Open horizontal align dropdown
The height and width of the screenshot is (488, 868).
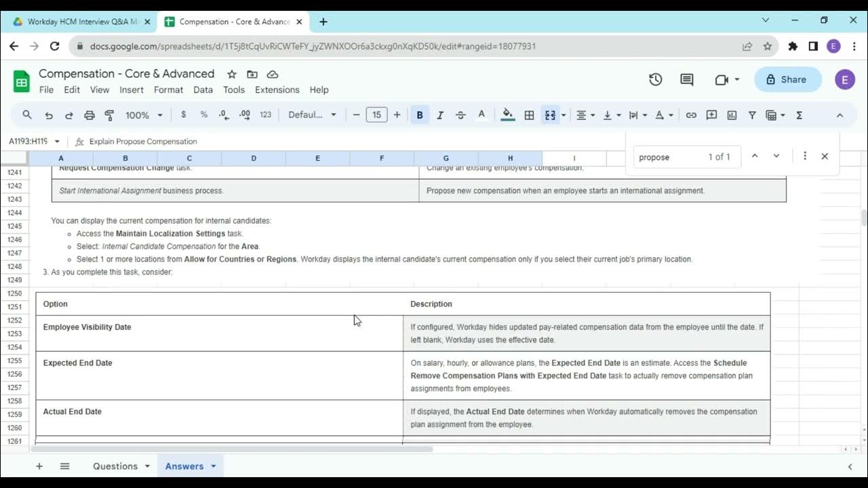pyautogui.click(x=585, y=115)
